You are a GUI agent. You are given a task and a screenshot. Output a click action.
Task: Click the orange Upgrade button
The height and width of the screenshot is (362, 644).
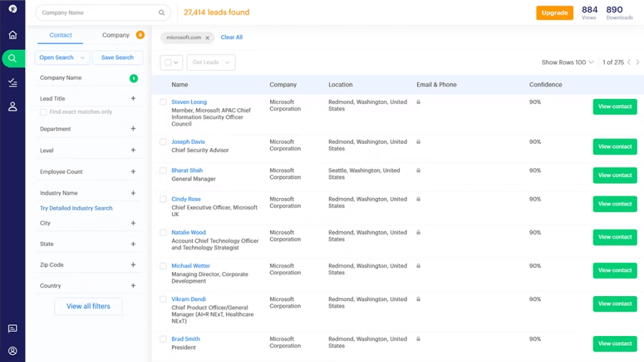[554, 13]
